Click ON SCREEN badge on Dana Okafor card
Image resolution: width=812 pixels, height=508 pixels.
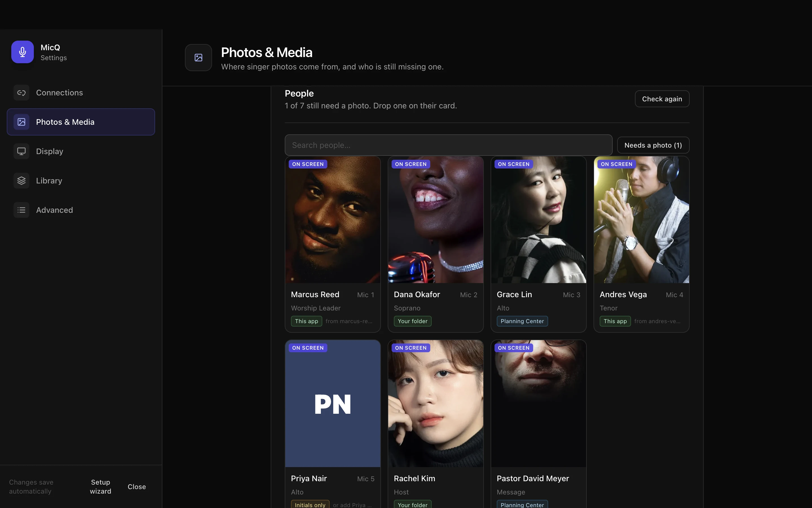(x=411, y=164)
